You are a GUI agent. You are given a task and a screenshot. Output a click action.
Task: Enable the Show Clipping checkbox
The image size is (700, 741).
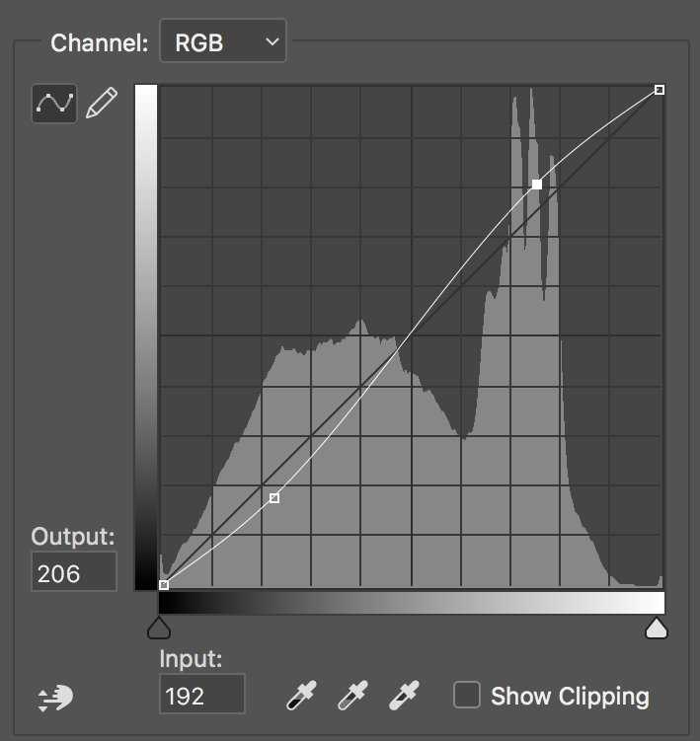[466, 695]
